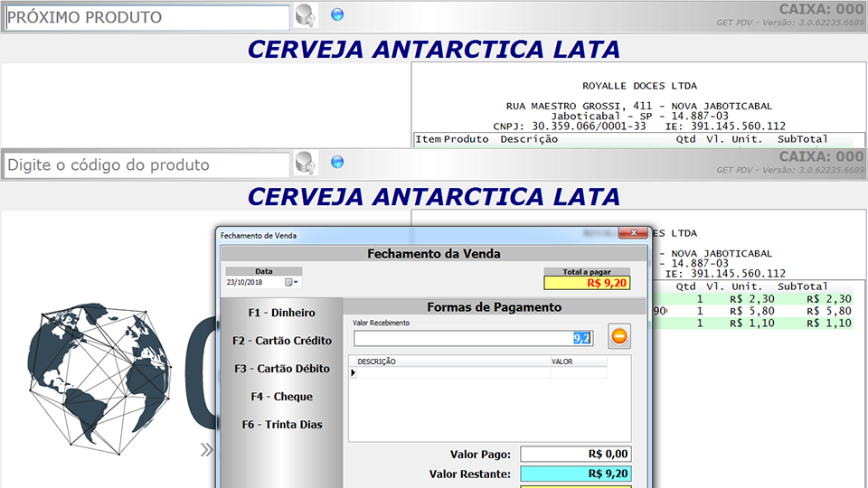Open the Data calendar dropdown
The width and height of the screenshot is (868, 488).
coord(292,283)
